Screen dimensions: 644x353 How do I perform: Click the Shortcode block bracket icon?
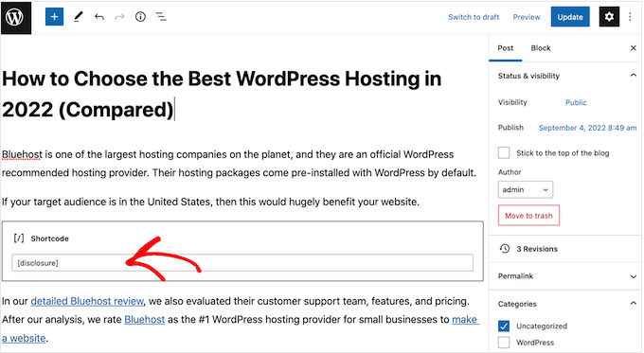pos(19,238)
